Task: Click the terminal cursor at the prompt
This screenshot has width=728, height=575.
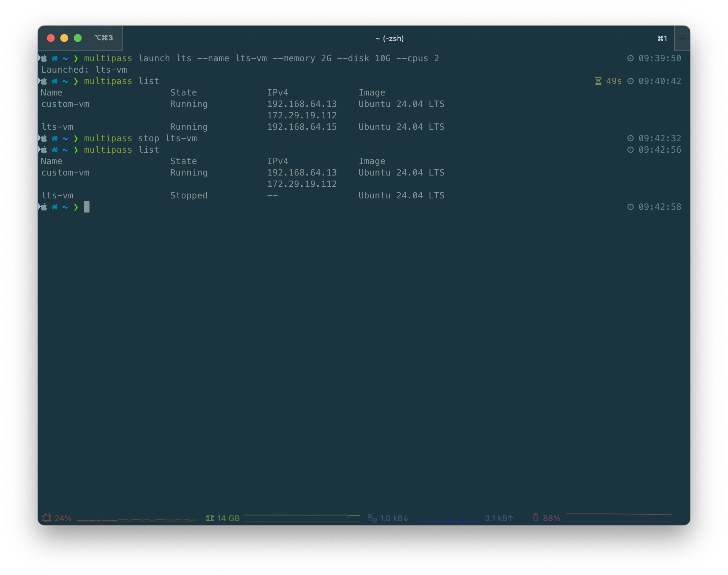Action: pos(86,207)
